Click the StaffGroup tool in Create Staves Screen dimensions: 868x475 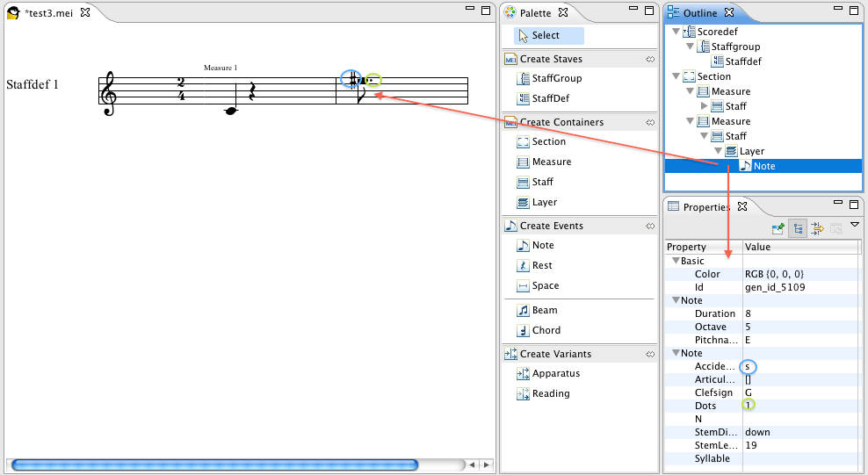click(555, 78)
